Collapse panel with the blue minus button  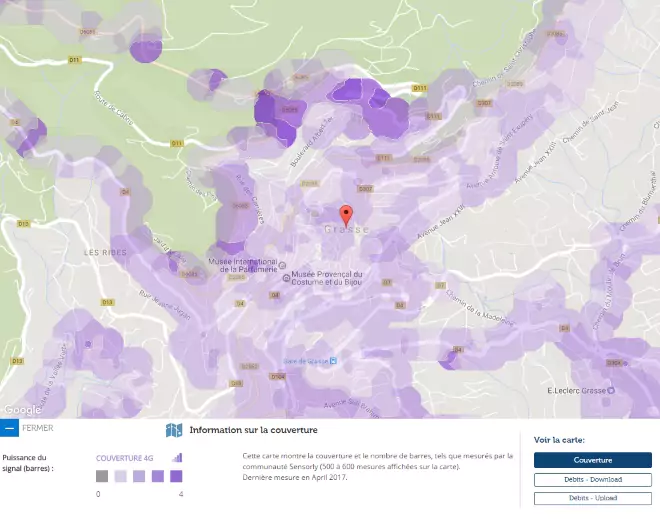click(x=9, y=429)
